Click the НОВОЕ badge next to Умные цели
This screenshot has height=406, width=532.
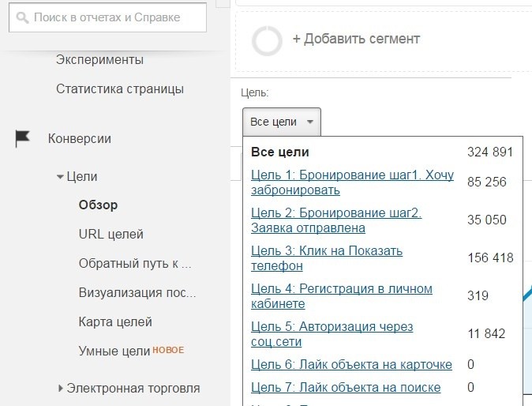click(x=168, y=350)
